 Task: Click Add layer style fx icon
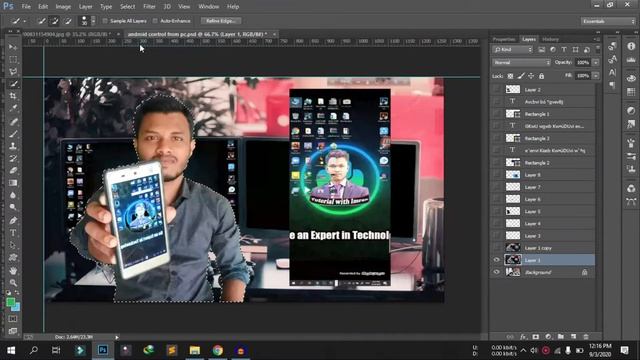pyautogui.click(x=523, y=337)
